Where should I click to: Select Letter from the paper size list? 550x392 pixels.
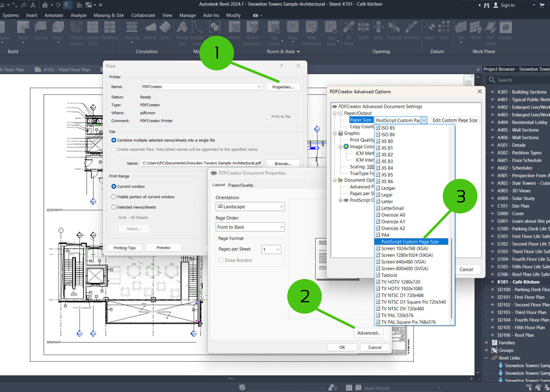(x=387, y=201)
